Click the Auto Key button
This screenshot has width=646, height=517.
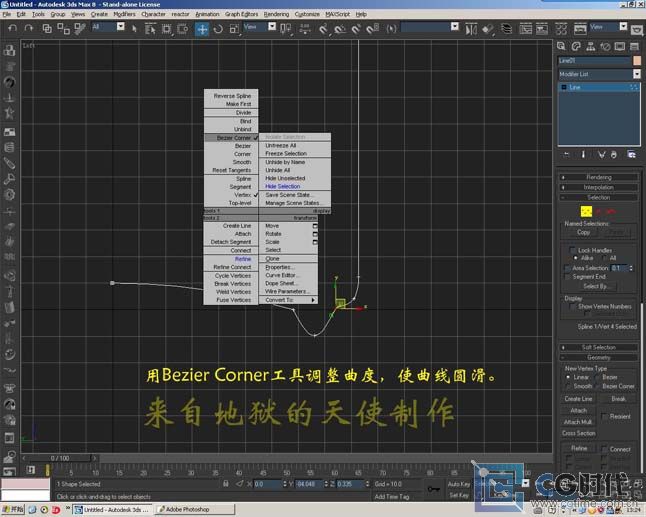click(459, 484)
